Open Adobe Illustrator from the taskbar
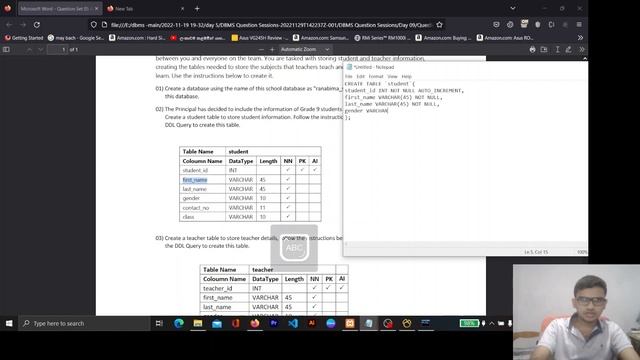This screenshot has width=640, height=360. point(312,323)
